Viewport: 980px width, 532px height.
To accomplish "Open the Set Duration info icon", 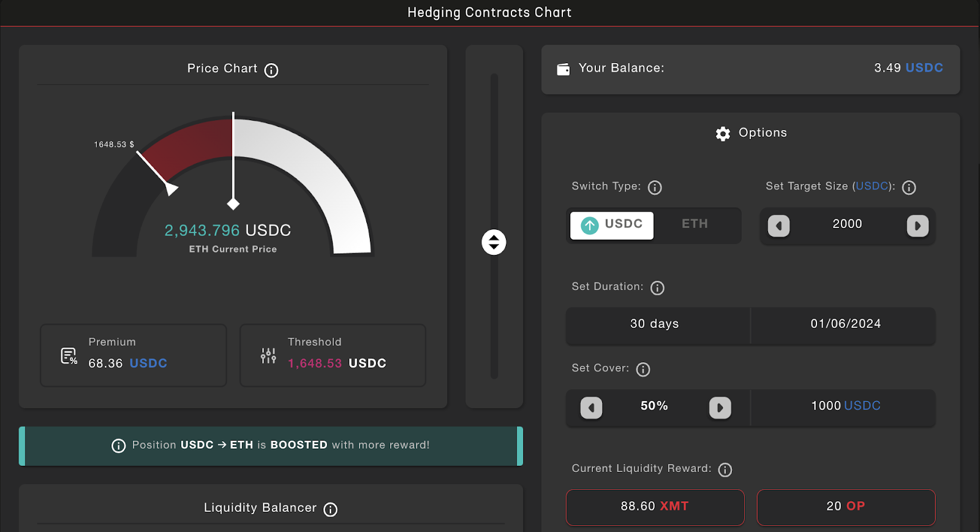I will [x=657, y=288].
